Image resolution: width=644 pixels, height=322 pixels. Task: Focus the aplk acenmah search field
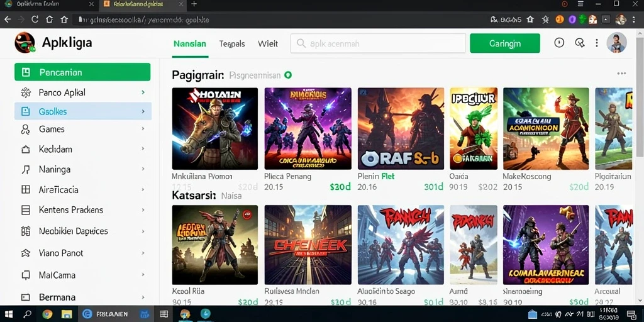pos(378,43)
